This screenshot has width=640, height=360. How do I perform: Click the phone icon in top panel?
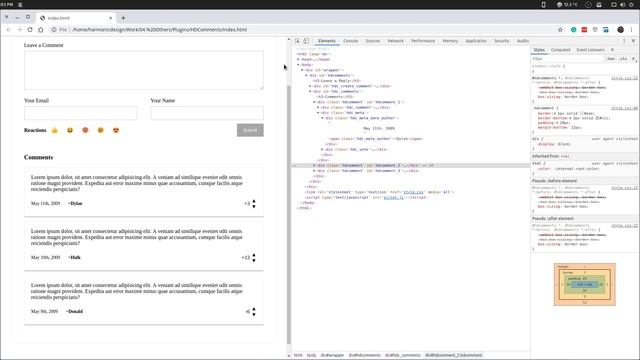coord(544,4)
